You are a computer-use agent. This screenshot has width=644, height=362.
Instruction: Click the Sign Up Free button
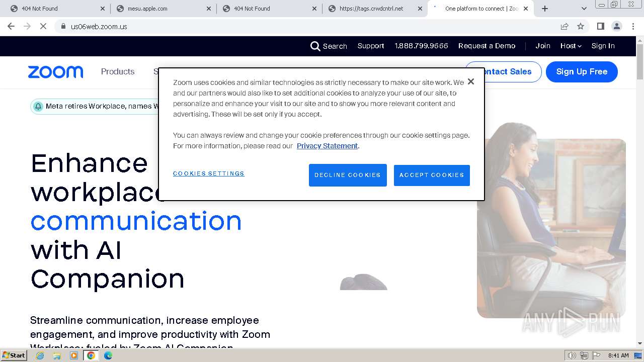pyautogui.click(x=582, y=72)
